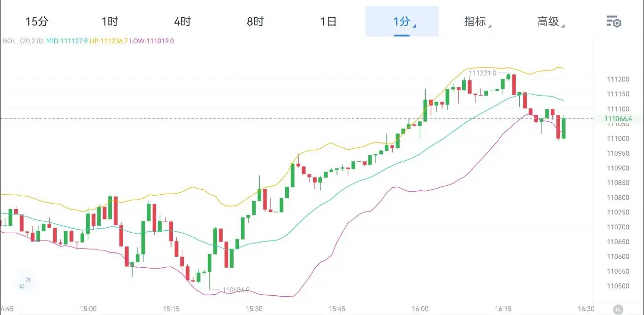644x315 pixels.
Task: Select the LOW:111019.0 band label
Action: coord(152,41)
